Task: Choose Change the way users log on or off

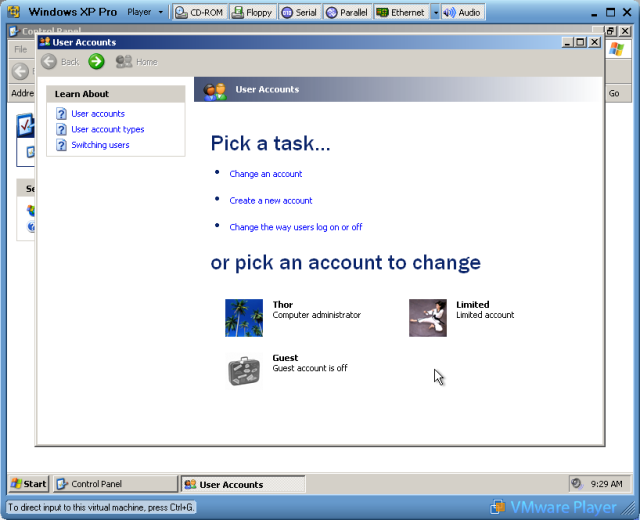Action: click(296, 227)
